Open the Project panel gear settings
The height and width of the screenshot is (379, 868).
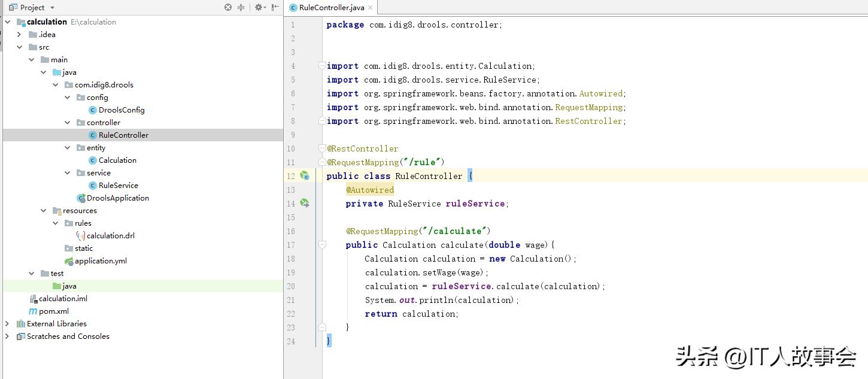point(259,7)
